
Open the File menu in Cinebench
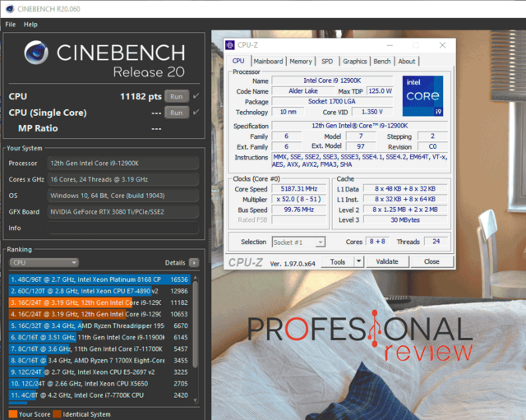(x=11, y=25)
